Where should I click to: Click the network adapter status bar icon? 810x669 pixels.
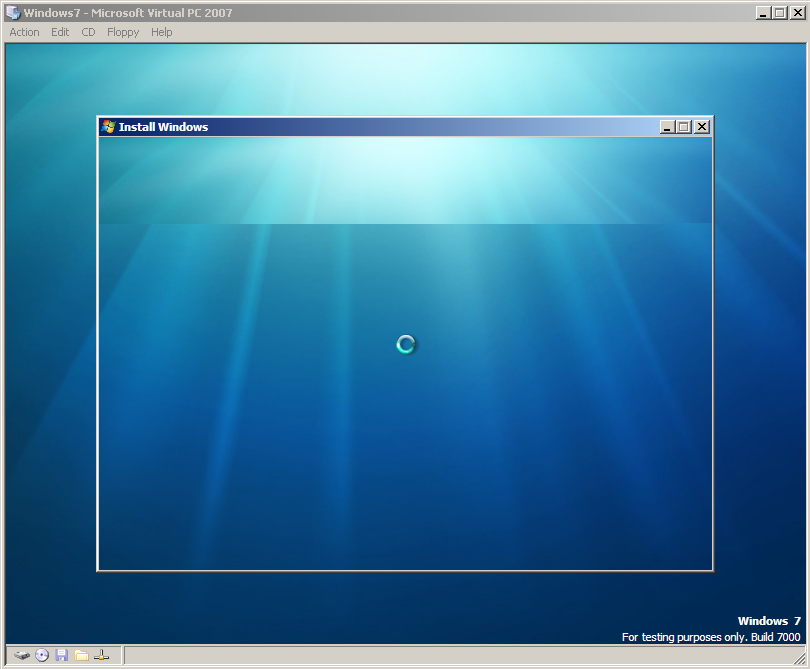(101, 656)
